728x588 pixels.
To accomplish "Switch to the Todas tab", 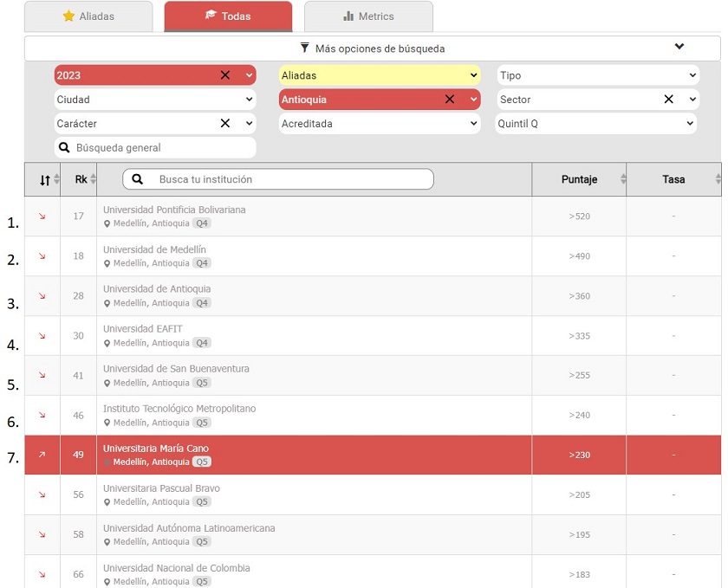I will [228, 16].
